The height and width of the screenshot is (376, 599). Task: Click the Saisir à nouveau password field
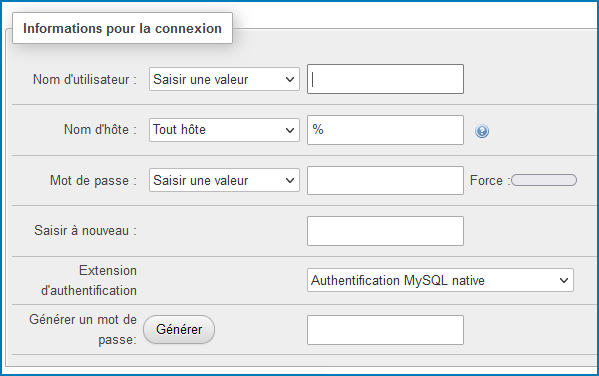[x=385, y=231]
